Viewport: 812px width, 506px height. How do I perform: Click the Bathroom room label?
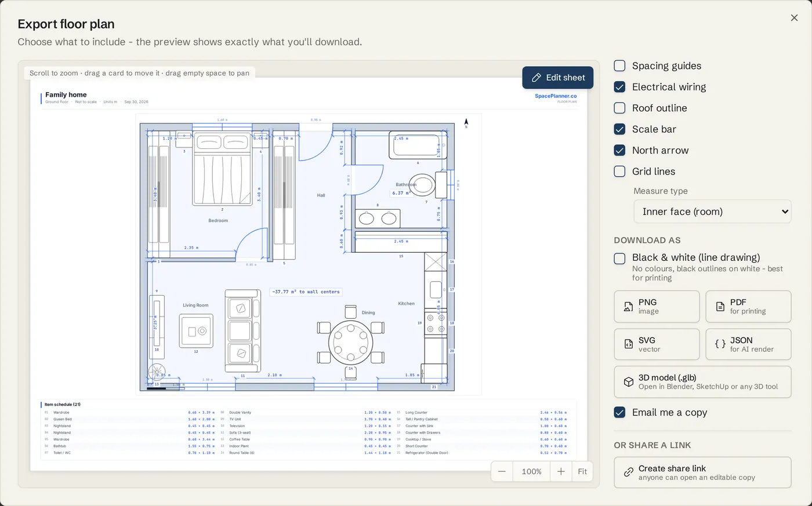pos(406,185)
